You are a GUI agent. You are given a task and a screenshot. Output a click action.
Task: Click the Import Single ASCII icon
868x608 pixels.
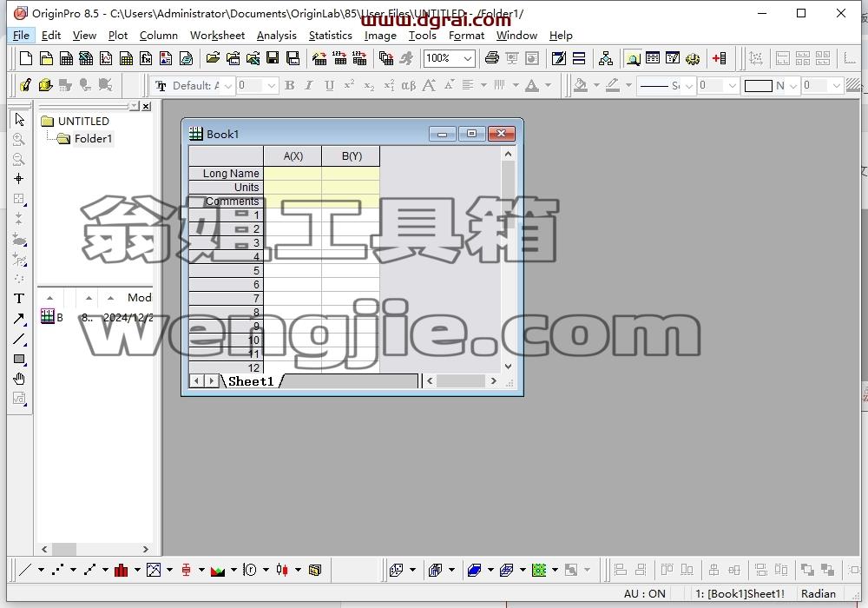[x=339, y=58]
